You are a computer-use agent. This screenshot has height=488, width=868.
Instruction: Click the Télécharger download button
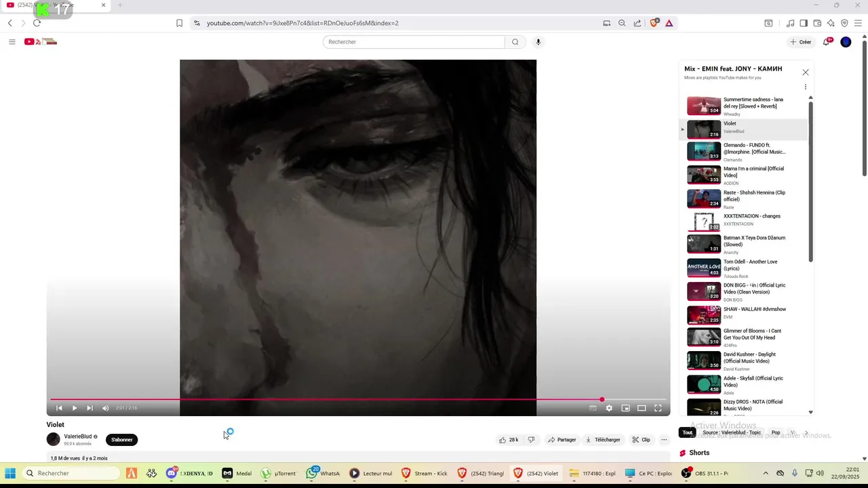pos(603,440)
